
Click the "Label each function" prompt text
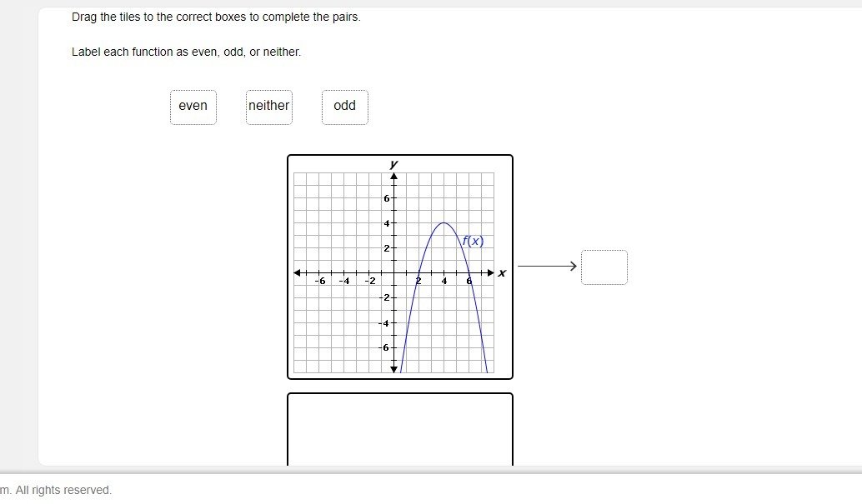(x=186, y=52)
